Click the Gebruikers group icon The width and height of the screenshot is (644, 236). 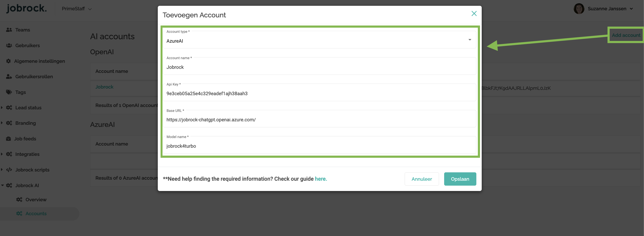(x=9, y=45)
